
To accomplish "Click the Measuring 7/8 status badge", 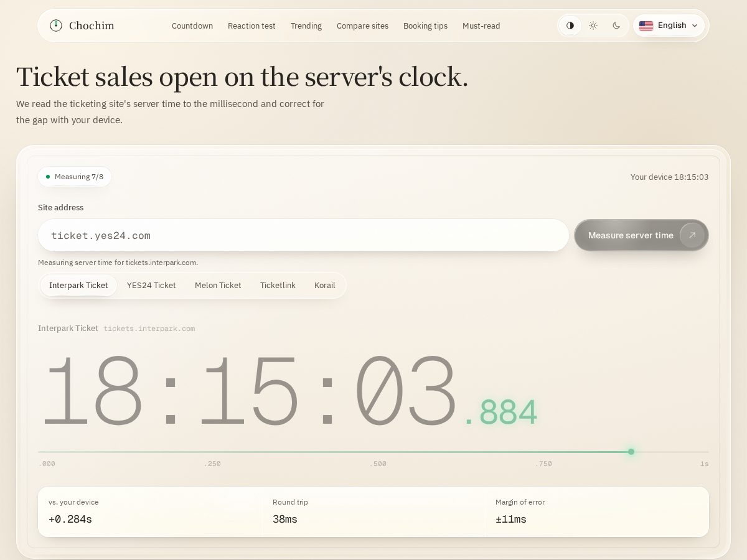I will click(75, 177).
